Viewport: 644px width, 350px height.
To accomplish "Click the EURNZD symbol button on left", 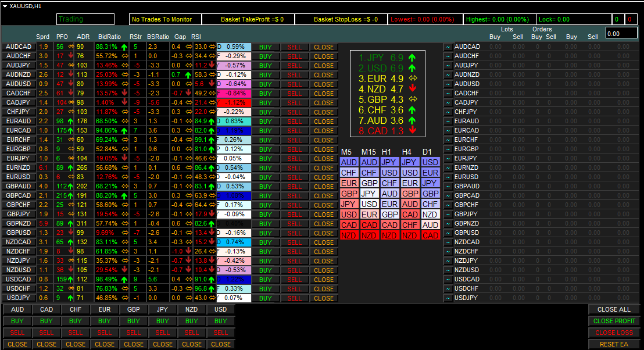I will [19, 167].
